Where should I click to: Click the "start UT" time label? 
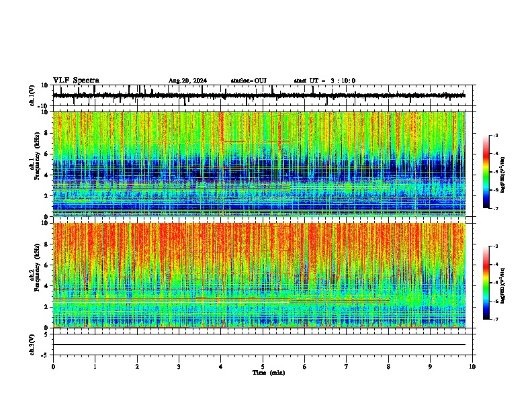(324, 81)
